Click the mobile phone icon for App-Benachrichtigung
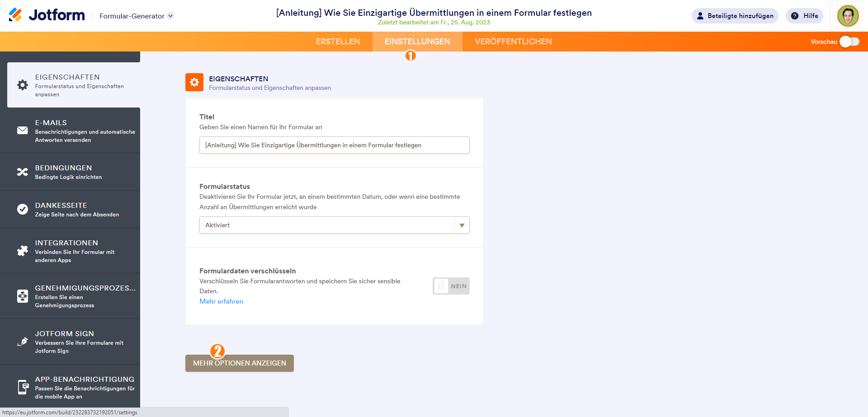This screenshot has width=868, height=417. [x=23, y=387]
